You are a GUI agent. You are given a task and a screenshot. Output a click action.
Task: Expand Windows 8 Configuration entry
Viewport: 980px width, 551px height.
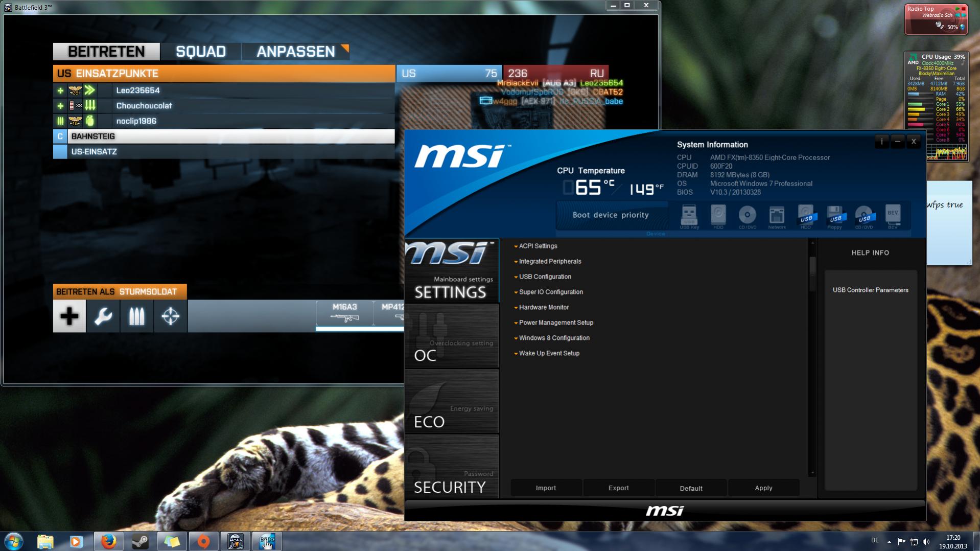(x=554, y=338)
